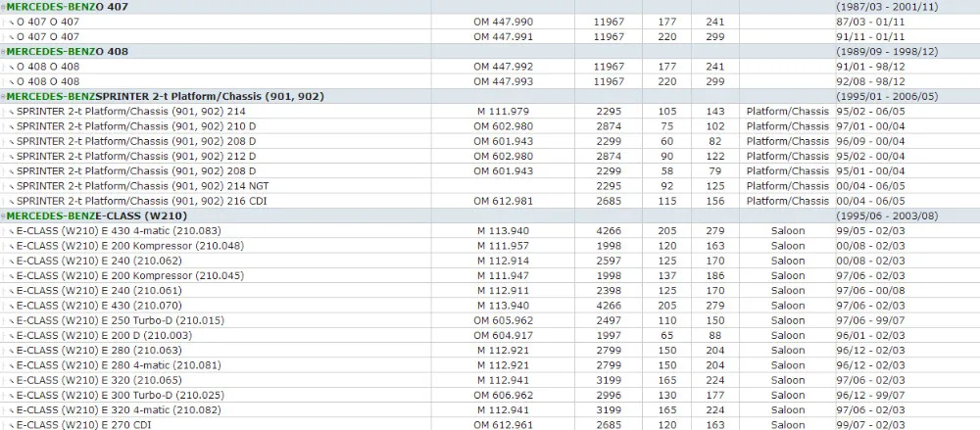Open SPRINTER 2-t Platform/Chassis 214 NGT row
The image size is (980, 430).
490,186
